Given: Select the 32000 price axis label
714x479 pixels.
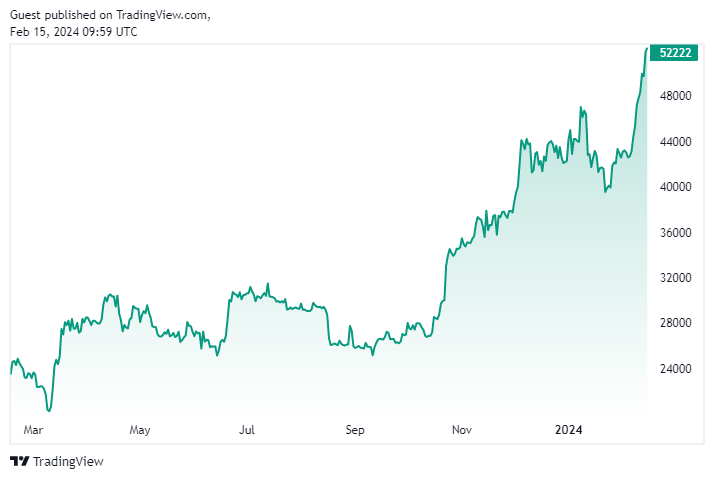Looking at the screenshot, I should (x=676, y=278).
